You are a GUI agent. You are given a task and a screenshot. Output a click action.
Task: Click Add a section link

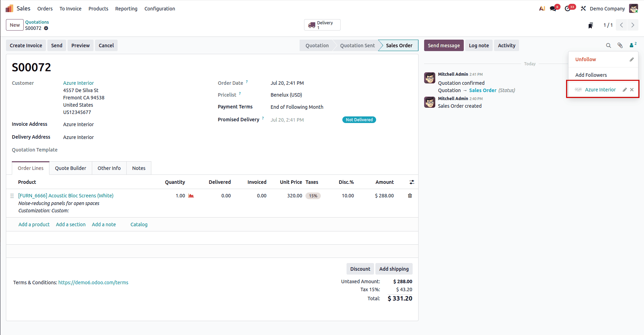(x=71, y=224)
